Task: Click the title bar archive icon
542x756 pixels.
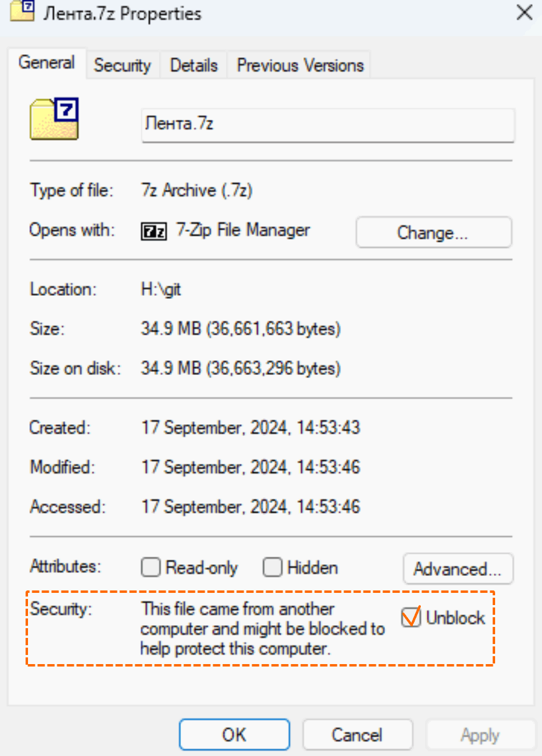Action: (23, 12)
